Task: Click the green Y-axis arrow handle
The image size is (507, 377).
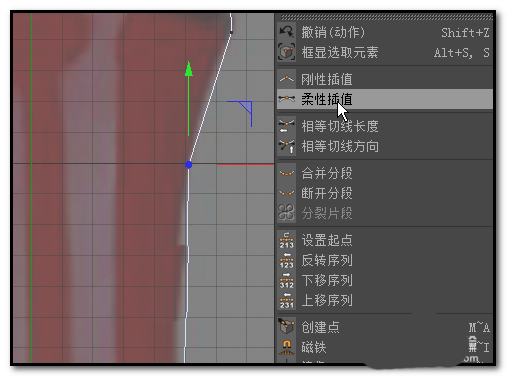Action: pos(189,69)
